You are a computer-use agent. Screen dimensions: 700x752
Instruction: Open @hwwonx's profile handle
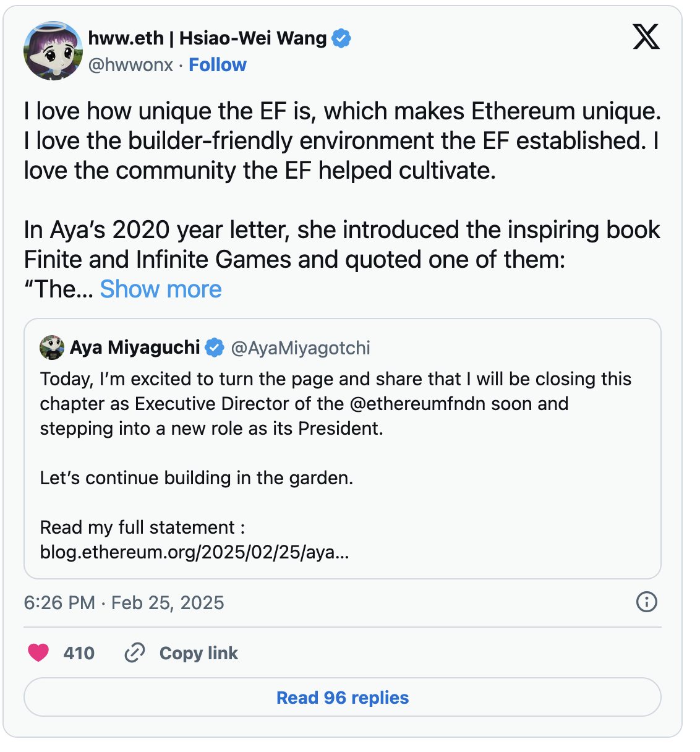pos(129,64)
